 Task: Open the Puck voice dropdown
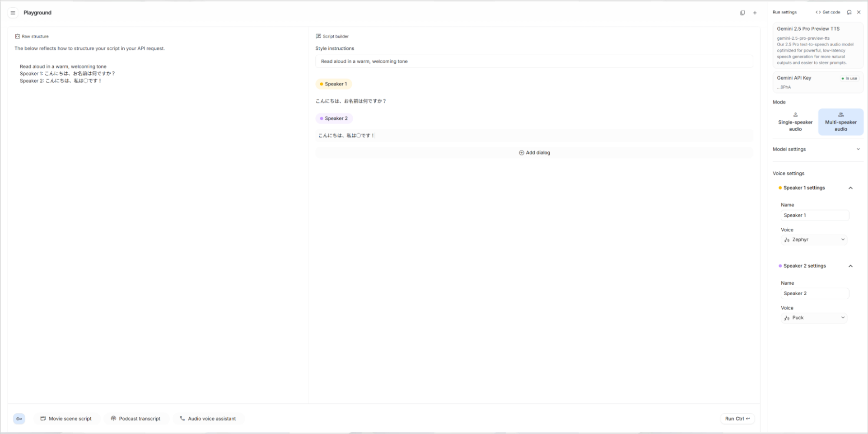point(814,317)
